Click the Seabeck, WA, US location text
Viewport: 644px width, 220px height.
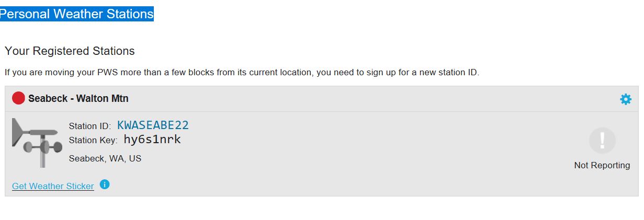105,158
